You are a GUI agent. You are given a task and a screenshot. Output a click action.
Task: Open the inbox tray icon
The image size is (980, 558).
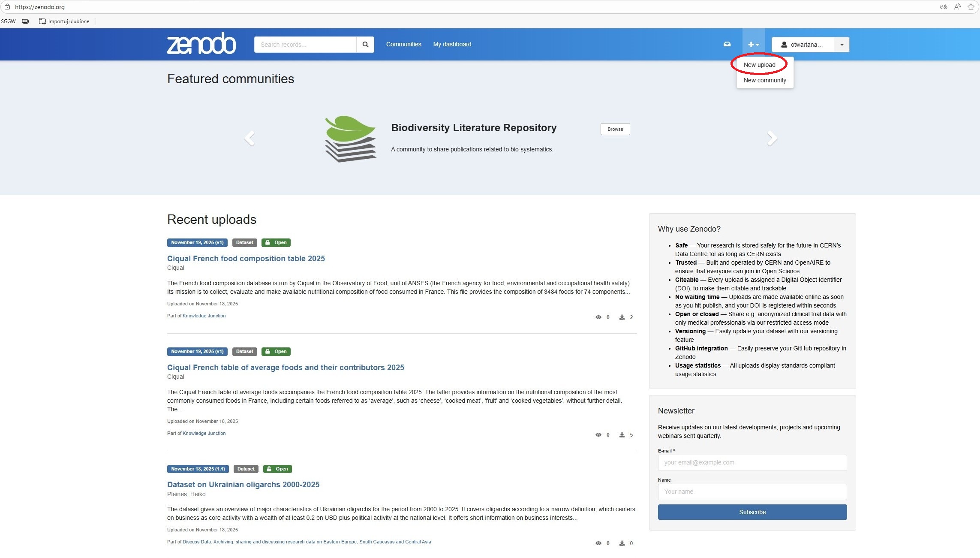point(727,44)
